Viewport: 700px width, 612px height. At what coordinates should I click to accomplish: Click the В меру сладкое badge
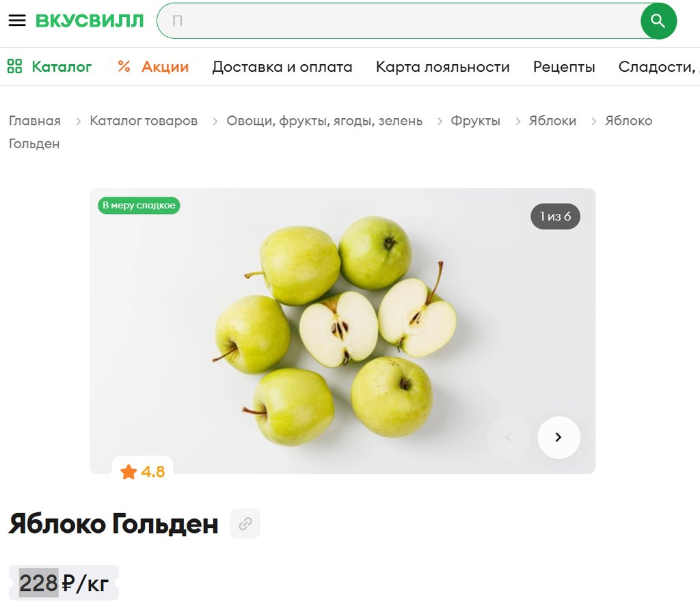(x=139, y=205)
